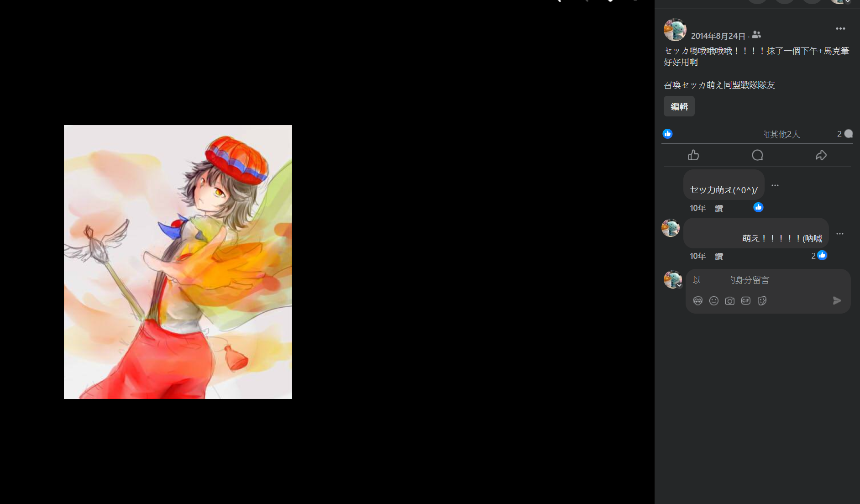Add a GIF to the comment

(746, 301)
